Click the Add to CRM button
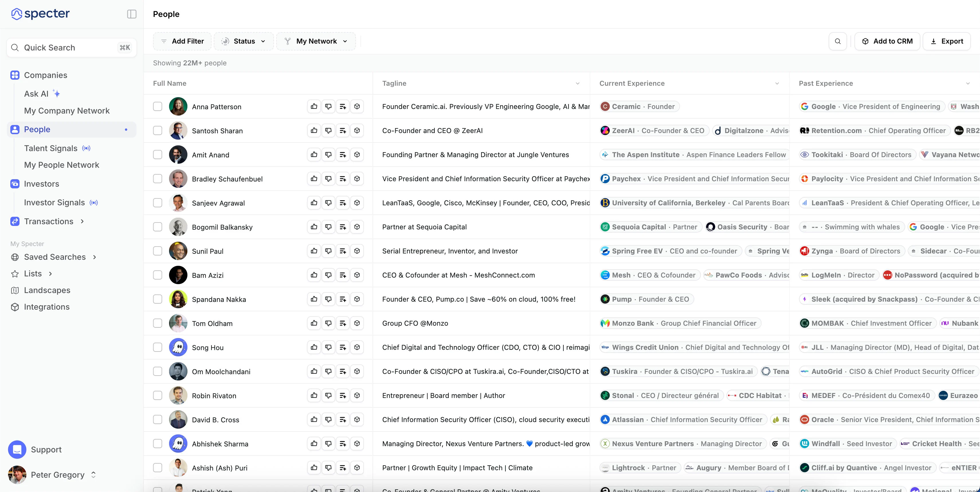 click(887, 41)
